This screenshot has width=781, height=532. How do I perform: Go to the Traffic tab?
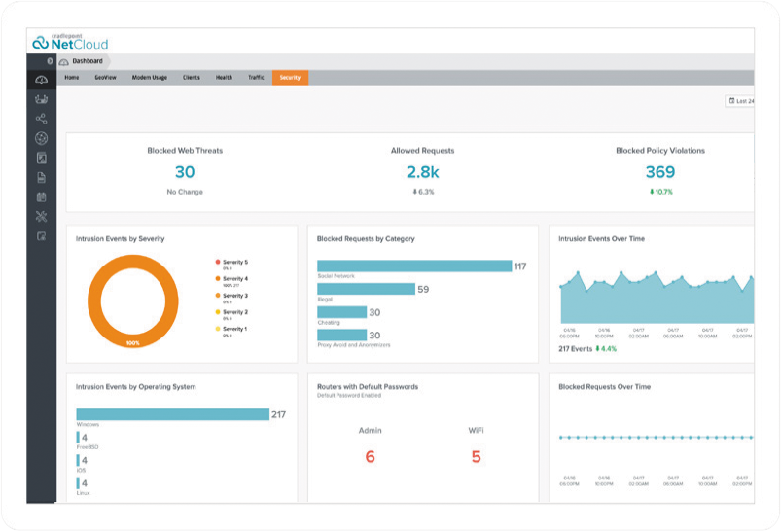click(x=256, y=77)
